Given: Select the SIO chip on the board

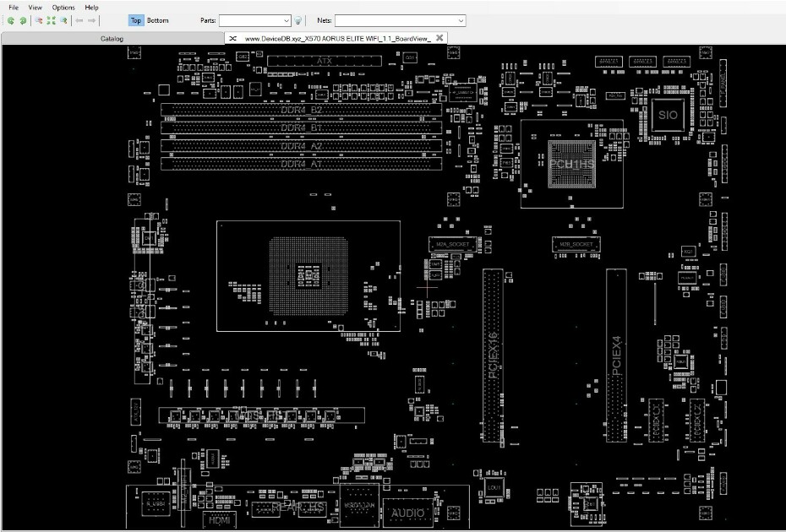Looking at the screenshot, I should coord(667,115).
